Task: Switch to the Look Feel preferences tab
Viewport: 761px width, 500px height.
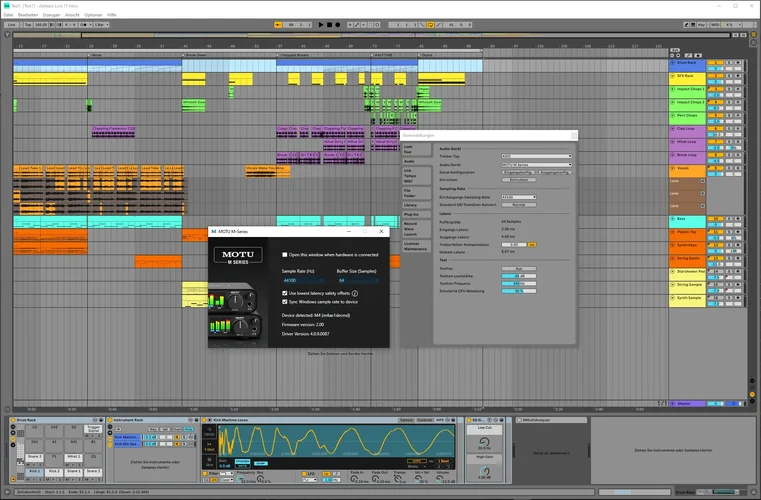Action: pyautogui.click(x=416, y=149)
